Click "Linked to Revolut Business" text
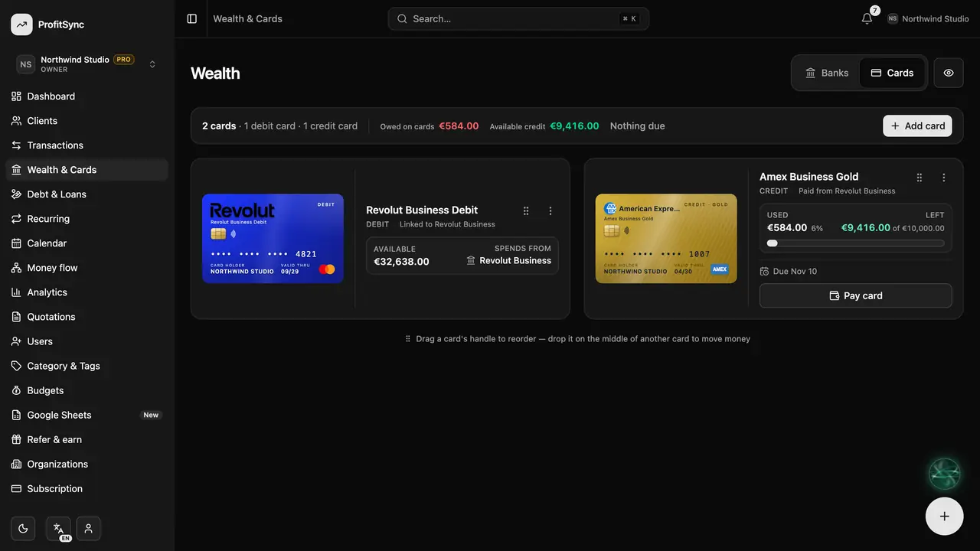 447,225
